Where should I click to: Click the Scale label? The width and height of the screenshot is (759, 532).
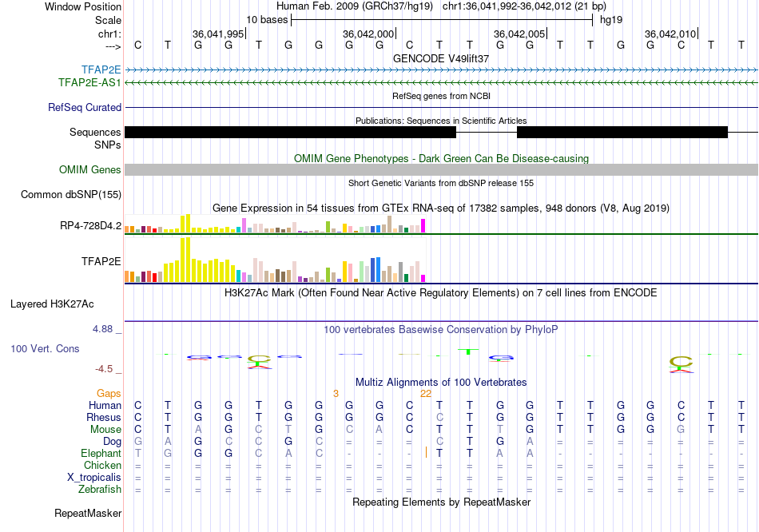coord(108,20)
